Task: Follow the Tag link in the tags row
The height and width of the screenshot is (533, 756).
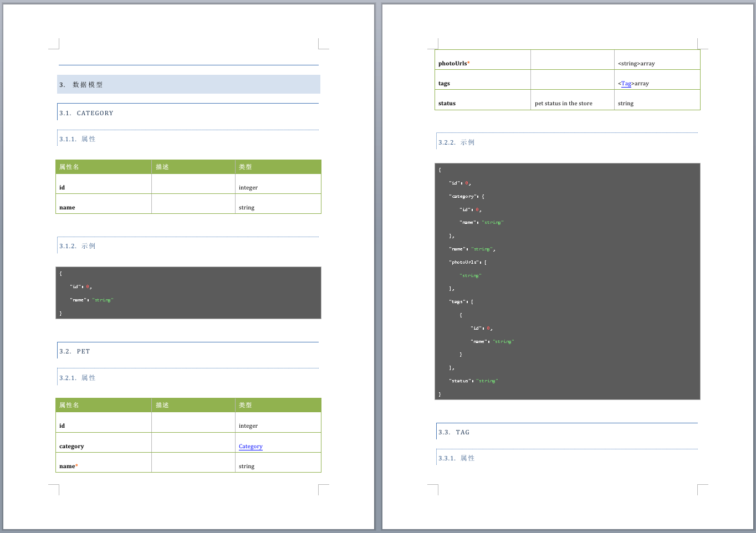Action: pos(626,84)
